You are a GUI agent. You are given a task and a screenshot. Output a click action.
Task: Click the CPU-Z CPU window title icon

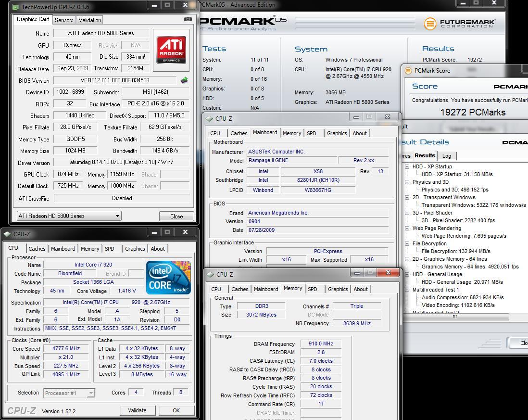[x=7, y=234]
